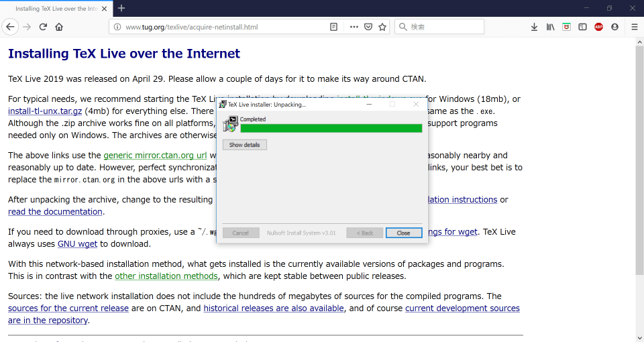Open a new tab with the plus button

[121, 8]
